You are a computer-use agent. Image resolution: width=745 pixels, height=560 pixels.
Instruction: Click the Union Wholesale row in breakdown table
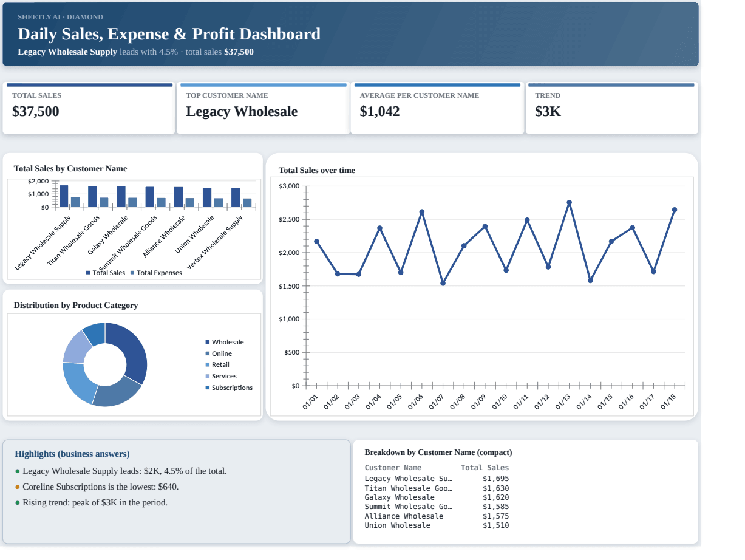pyautogui.click(x=437, y=525)
